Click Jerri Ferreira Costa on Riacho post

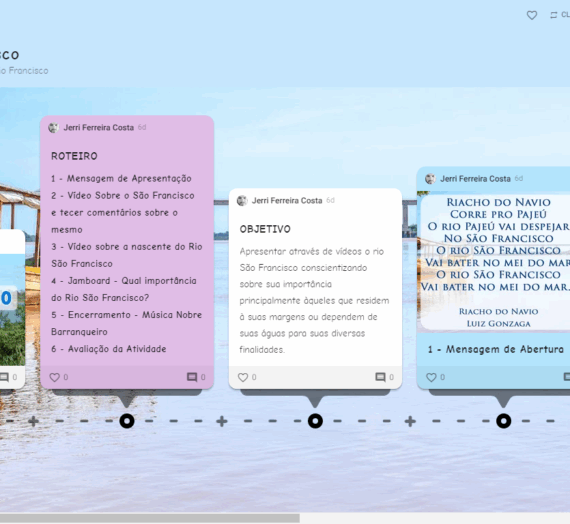(x=475, y=179)
